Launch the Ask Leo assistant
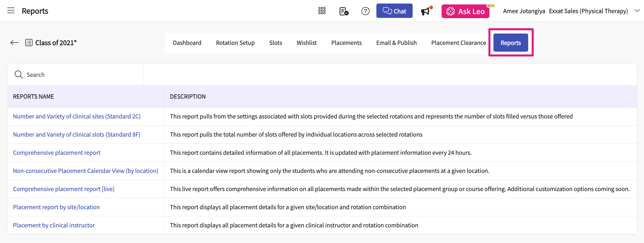This screenshot has width=644, height=243. click(465, 11)
